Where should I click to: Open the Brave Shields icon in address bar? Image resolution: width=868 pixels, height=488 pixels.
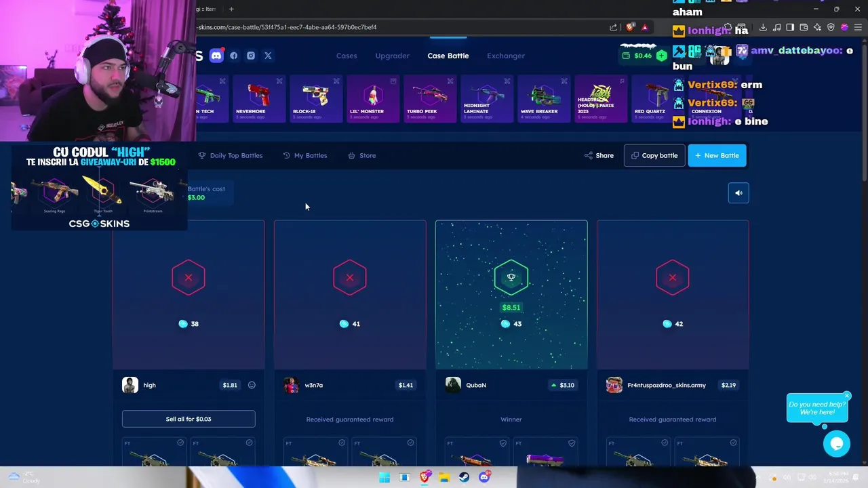pos(630,27)
